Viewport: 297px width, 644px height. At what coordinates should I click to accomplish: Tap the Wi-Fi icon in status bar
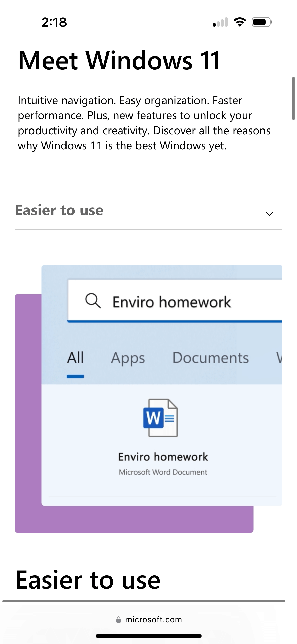tap(240, 22)
